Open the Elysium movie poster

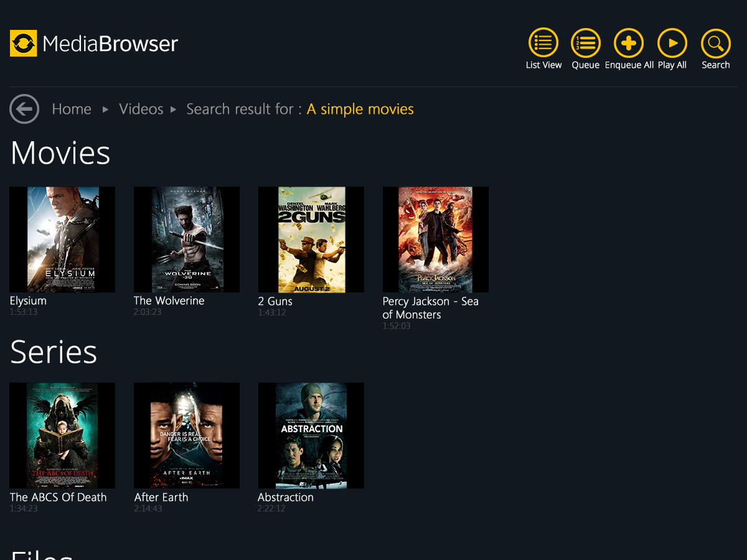pos(62,240)
